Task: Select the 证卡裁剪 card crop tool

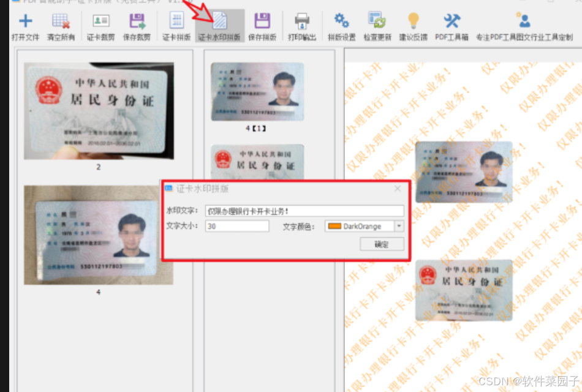Action: tap(100, 27)
